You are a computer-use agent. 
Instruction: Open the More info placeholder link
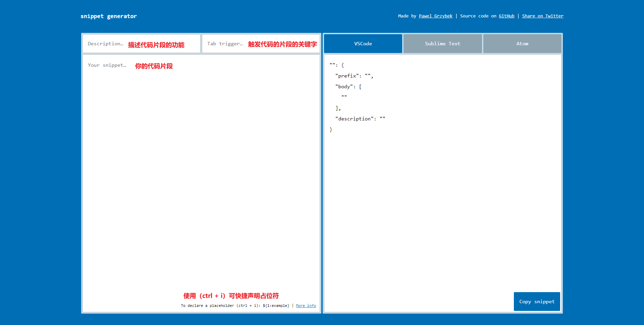pyautogui.click(x=306, y=306)
